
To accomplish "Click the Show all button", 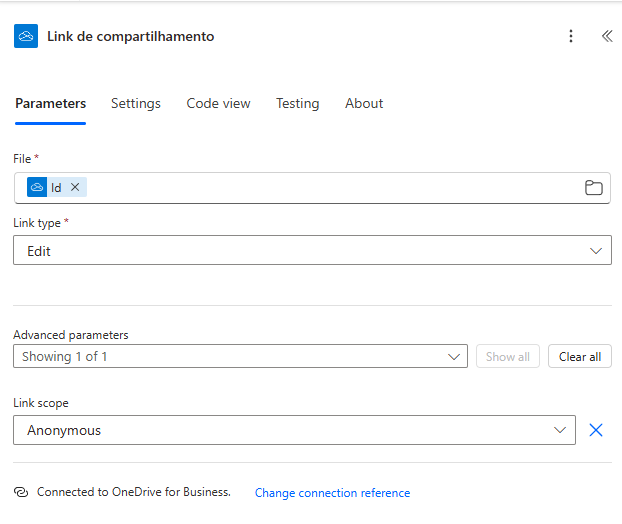I will [507, 356].
